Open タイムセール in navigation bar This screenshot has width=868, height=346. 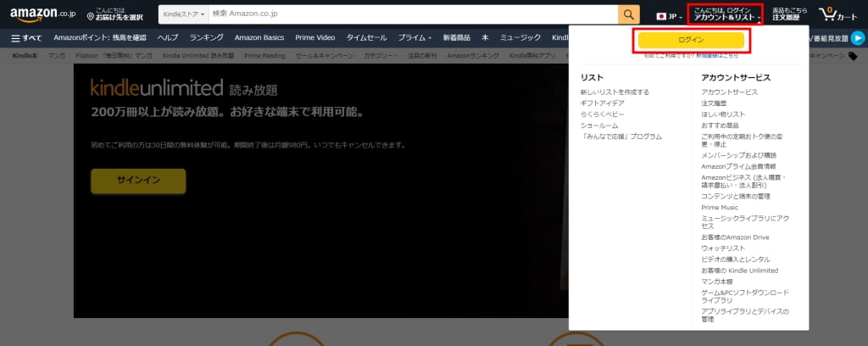click(366, 37)
